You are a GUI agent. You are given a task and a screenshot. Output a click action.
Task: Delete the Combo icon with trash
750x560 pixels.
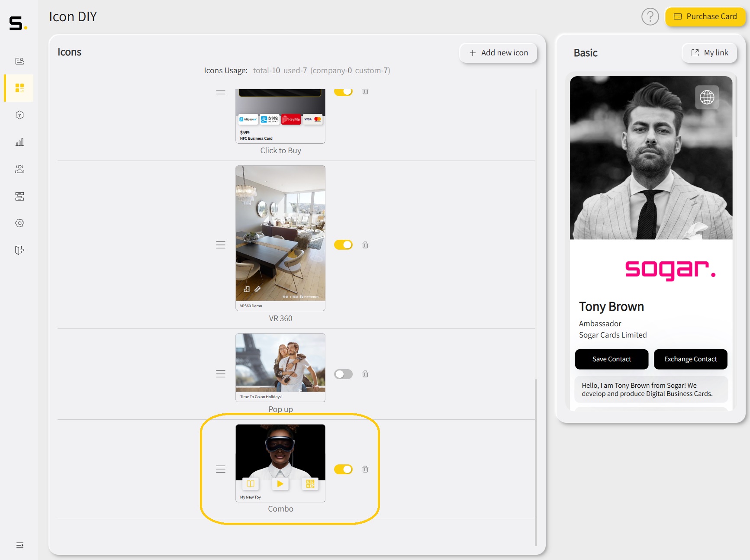coord(365,469)
